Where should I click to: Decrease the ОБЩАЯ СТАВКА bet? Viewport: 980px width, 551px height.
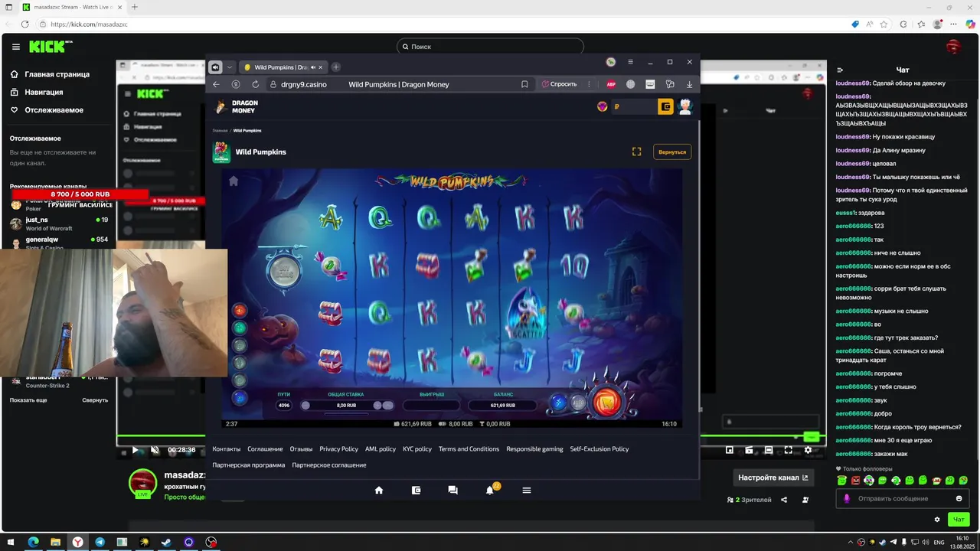tap(305, 406)
